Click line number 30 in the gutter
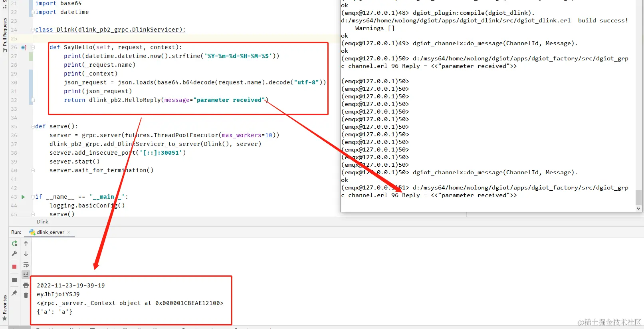644x329 pixels. [x=14, y=82]
